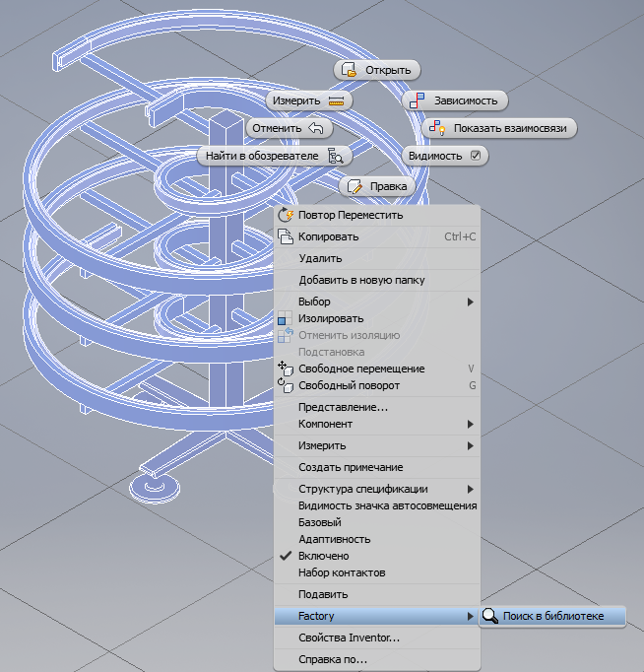Select Удалить menu entry
The image size is (644, 672).
click(377, 258)
